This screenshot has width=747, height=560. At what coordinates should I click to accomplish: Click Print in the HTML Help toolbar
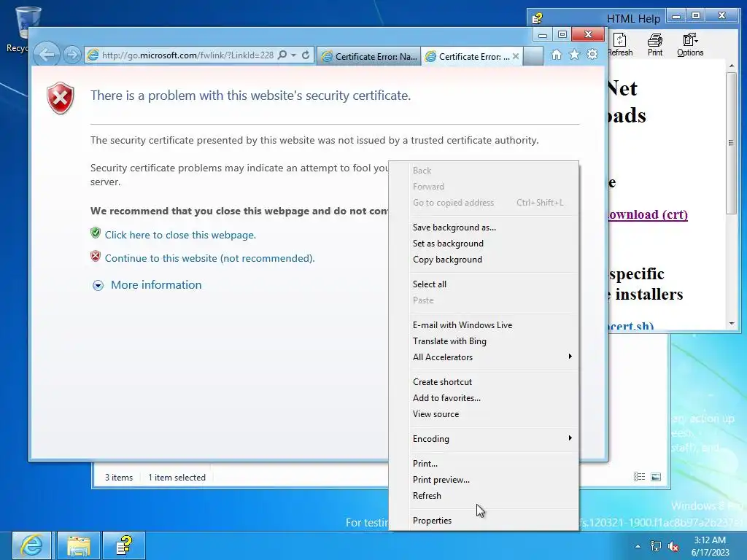coord(655,44)
